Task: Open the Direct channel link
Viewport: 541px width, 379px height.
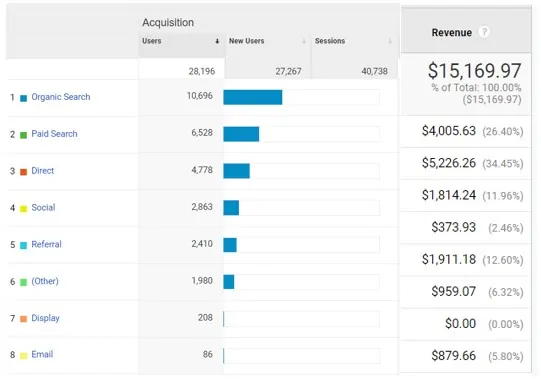Action: [42, 171]
